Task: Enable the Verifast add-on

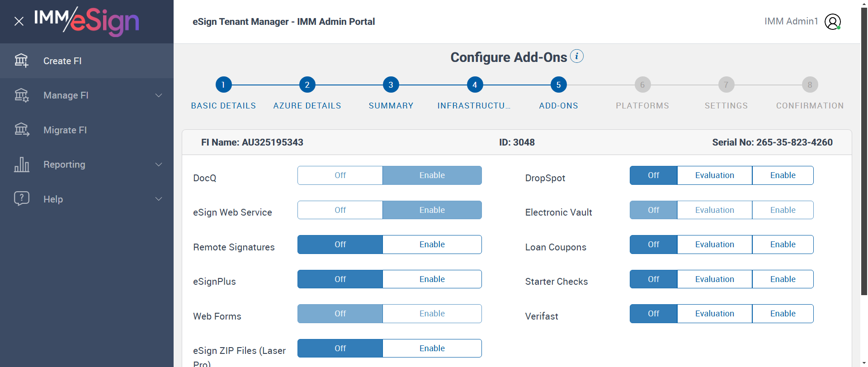Action: click(783, 314)
